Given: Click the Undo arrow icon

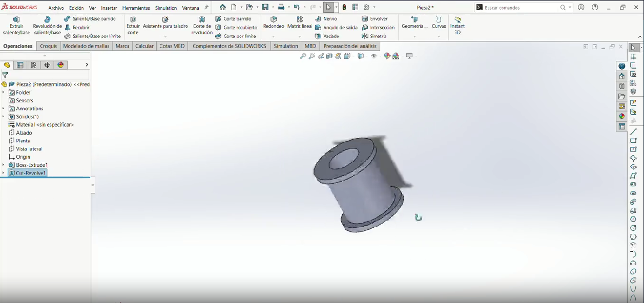Looking at the screenshot, I should click(296, 7).
